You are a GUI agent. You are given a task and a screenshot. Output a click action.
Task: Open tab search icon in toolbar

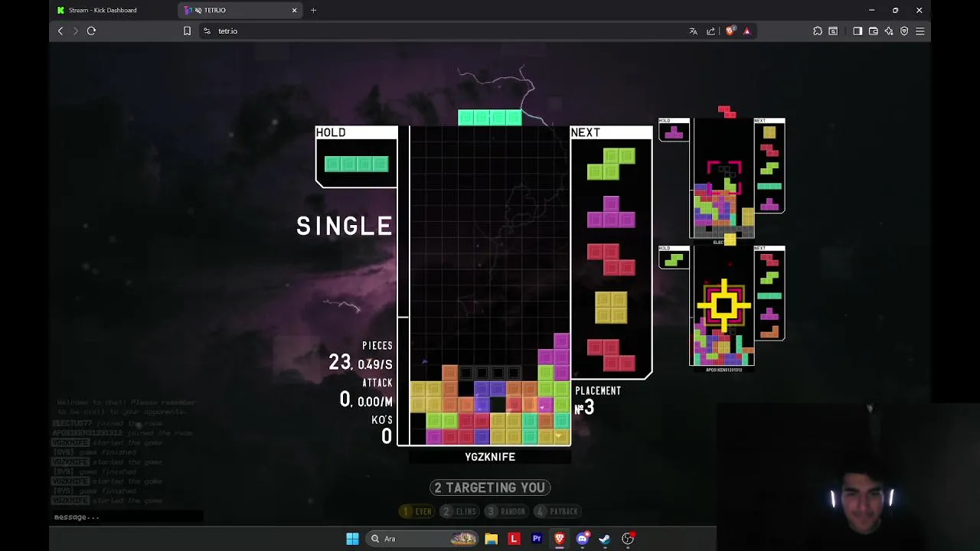coord(833,31)
